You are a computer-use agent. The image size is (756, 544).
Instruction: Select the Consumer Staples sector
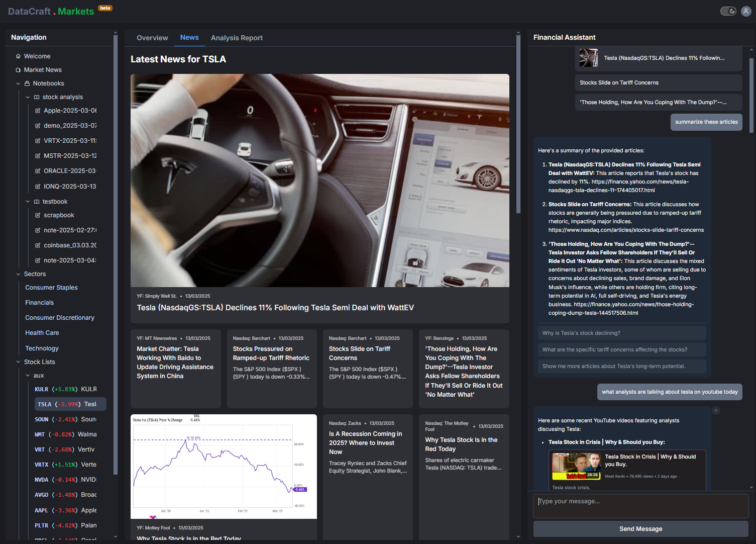coord(51,288)
